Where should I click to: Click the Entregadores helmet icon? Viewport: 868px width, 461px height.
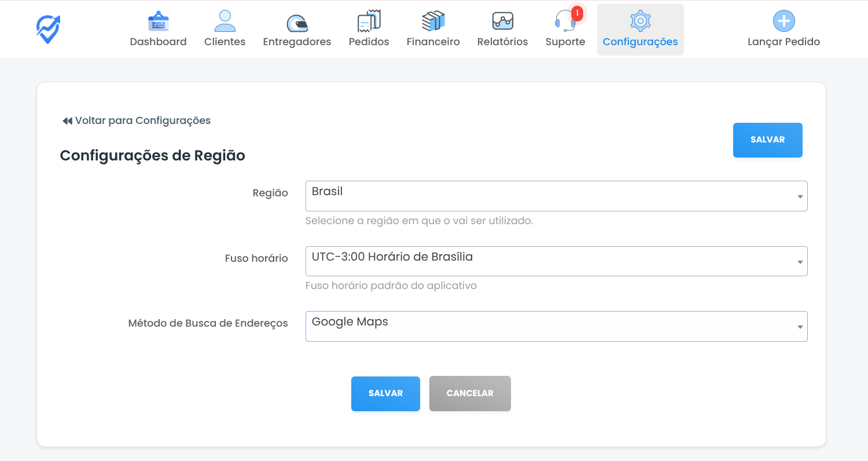tap(297, 23)
